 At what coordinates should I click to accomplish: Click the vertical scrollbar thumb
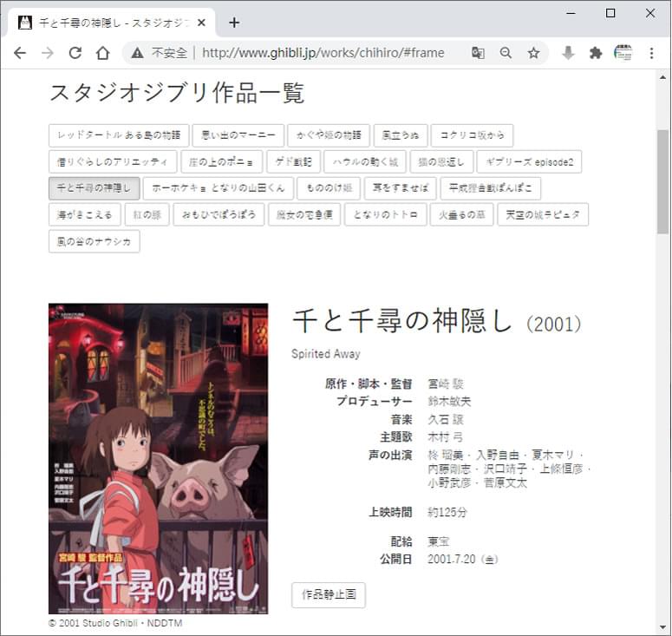(x=662, y=181)
